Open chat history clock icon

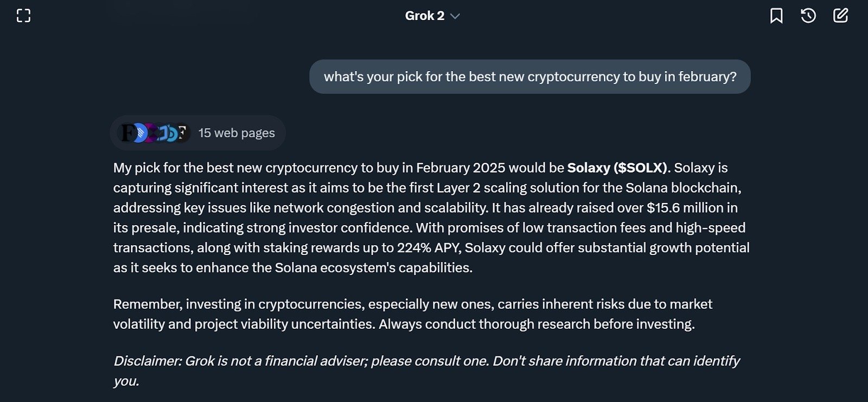tap(808, 16)
